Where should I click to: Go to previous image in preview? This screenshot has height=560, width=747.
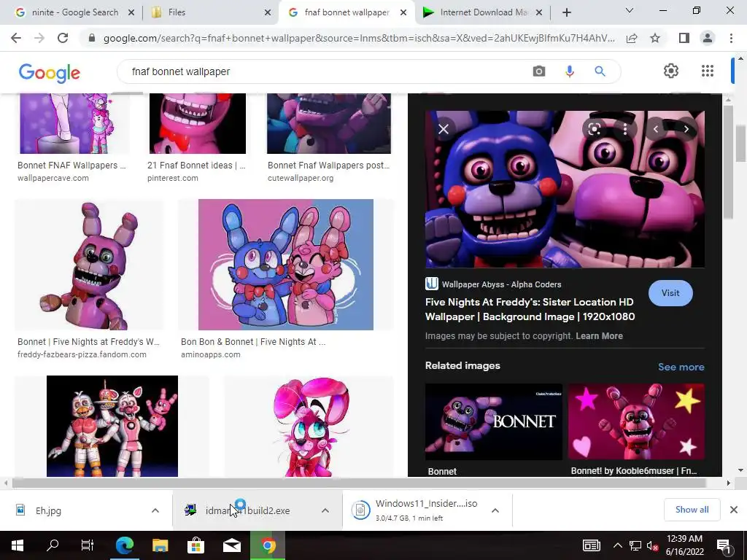click(656, 129)
